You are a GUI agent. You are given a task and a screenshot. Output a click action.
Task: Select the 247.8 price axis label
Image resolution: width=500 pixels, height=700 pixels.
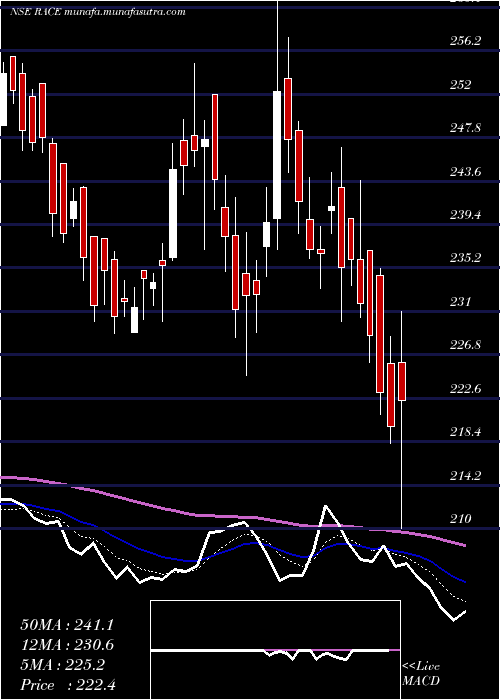465,128
